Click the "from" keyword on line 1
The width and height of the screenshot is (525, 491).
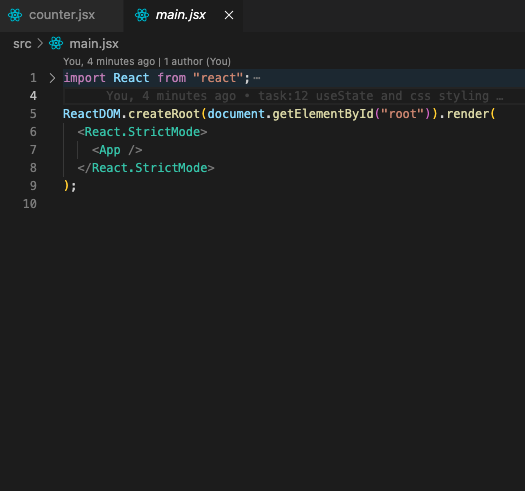pyautogui.click(x=171, y=78)
